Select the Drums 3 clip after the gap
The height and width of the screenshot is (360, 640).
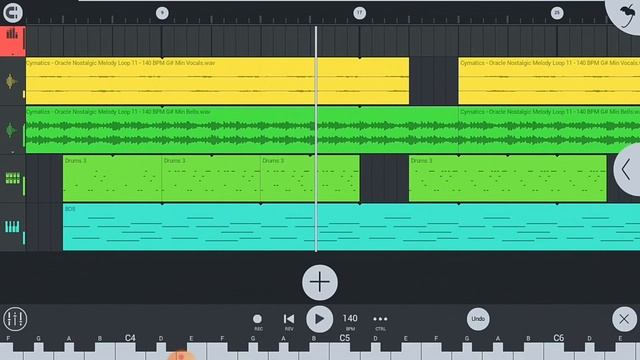[x=508, y=178]
